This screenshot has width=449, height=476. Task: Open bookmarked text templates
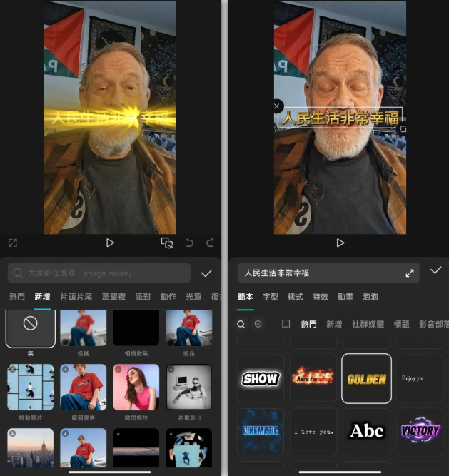point(286,324)
